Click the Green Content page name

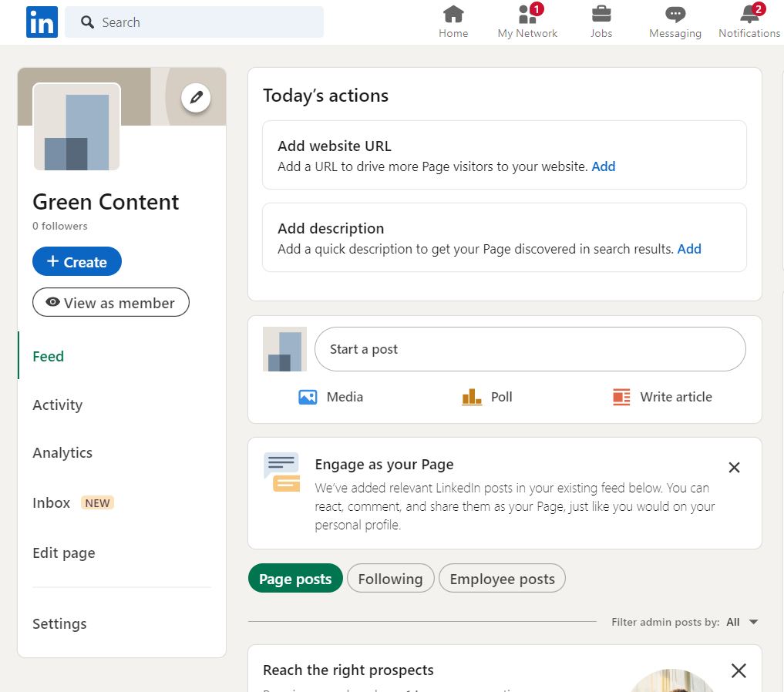coord(106,202)
